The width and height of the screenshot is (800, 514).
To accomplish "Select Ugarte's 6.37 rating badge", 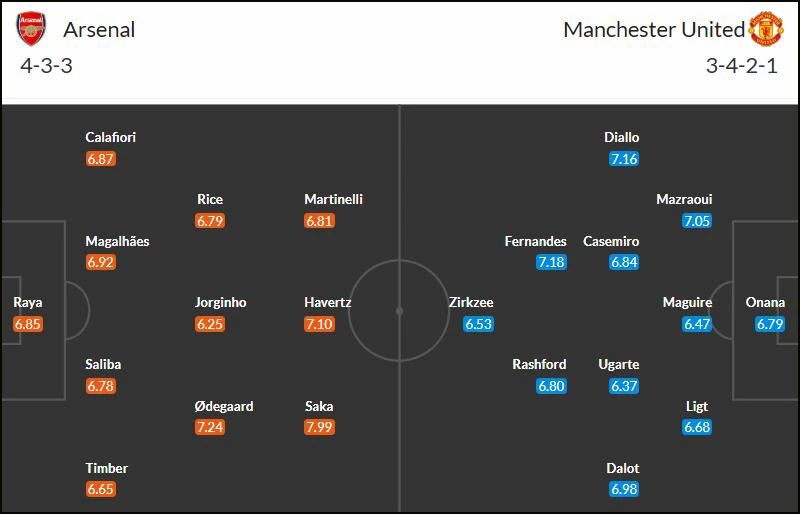I will [624, 386].
